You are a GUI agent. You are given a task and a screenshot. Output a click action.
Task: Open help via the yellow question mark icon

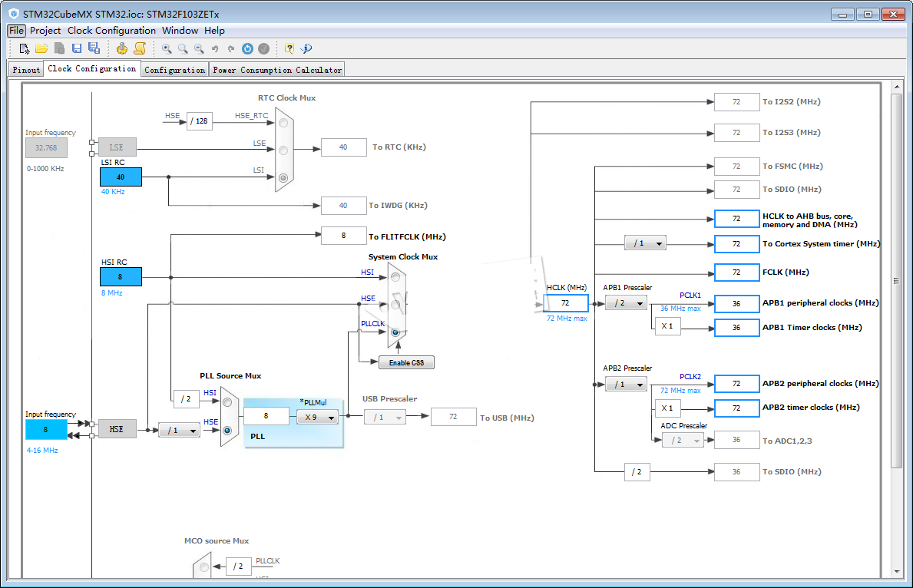[289, 48]
